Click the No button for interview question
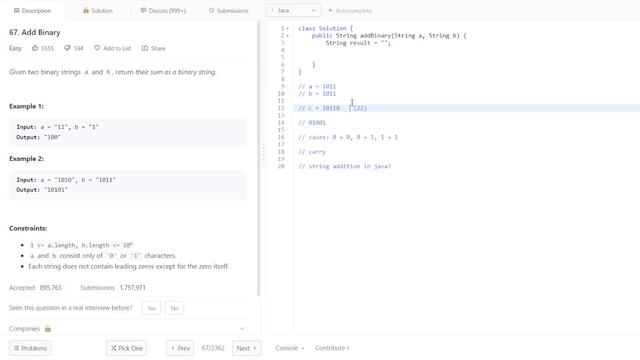640x360 pixels. pyautogui.click(x=175, y=308)
